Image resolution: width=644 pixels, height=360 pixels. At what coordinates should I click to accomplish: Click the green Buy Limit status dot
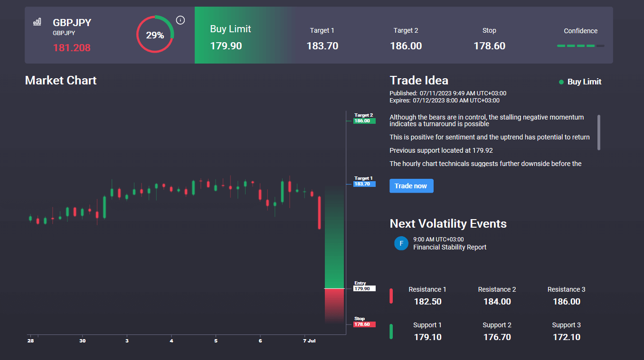(x=561, y=82)
